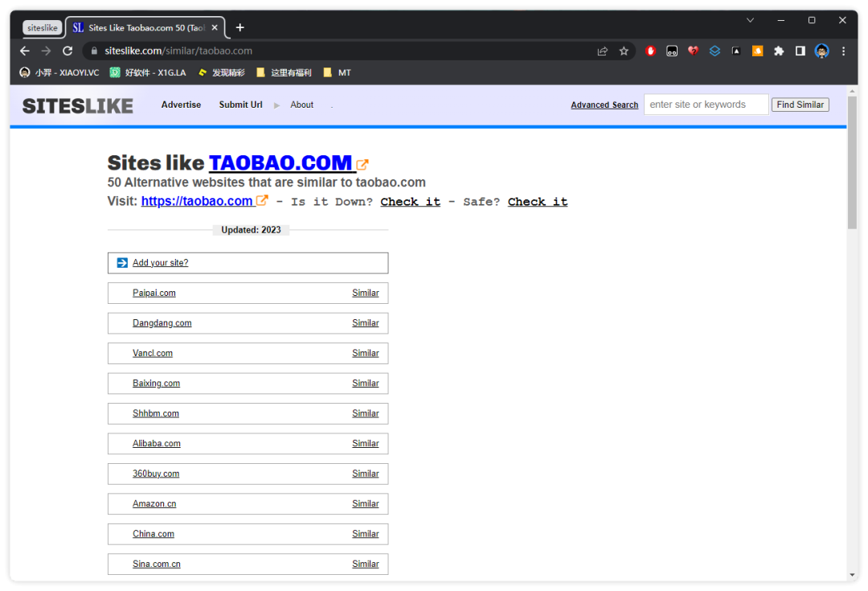Open the Alibaba.com link
The height and width of the screenshot is (591, 868).
point(156,444)
